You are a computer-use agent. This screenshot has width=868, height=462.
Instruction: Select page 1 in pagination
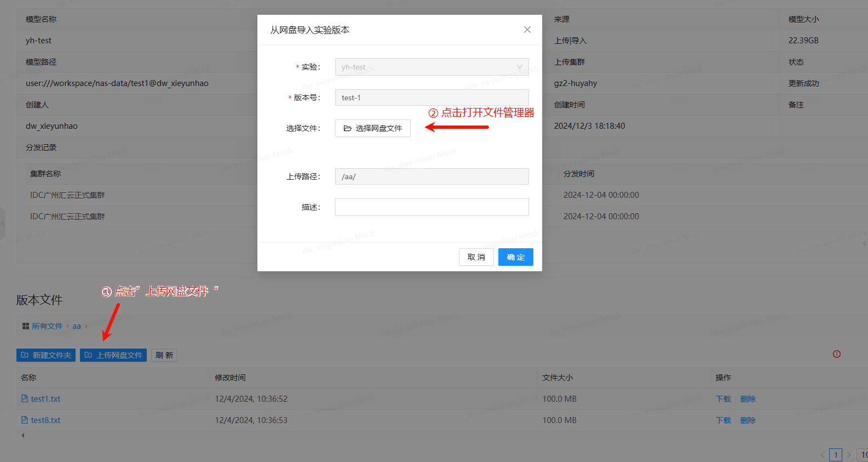[836, 455]
